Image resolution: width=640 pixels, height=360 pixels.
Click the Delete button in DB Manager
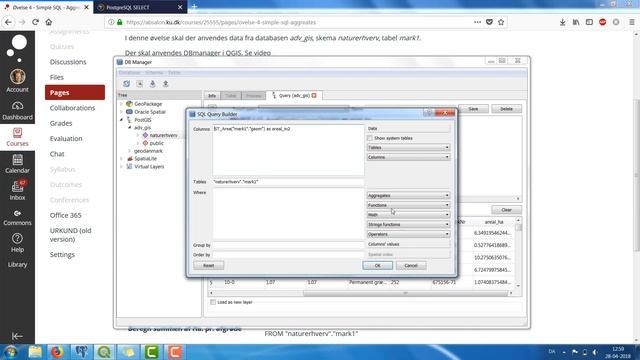(x=506, y=109)
